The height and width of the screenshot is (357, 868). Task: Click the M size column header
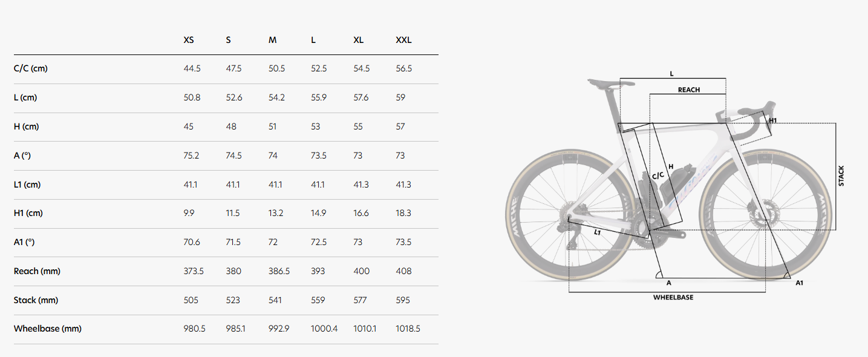point(273,40)
